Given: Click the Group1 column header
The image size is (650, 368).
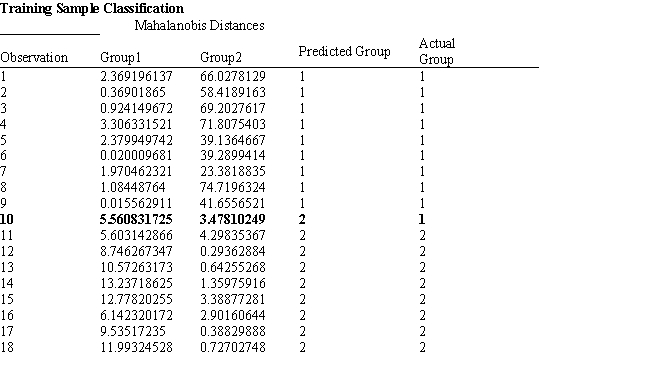Looking at the screenshot, I should [121, 57].
